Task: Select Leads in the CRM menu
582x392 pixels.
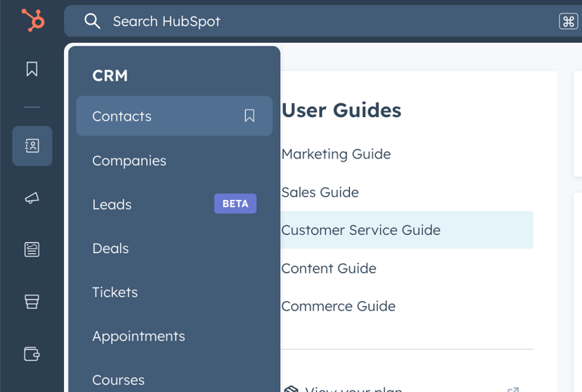Action: [x=112, y=204]
